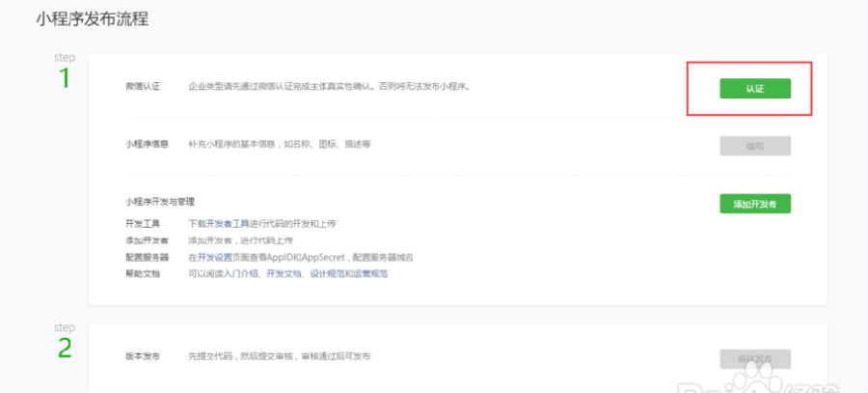Click the 小程序信息 row label
The width and height of the screenshot is (868, 393).
[x=147, y=144]
